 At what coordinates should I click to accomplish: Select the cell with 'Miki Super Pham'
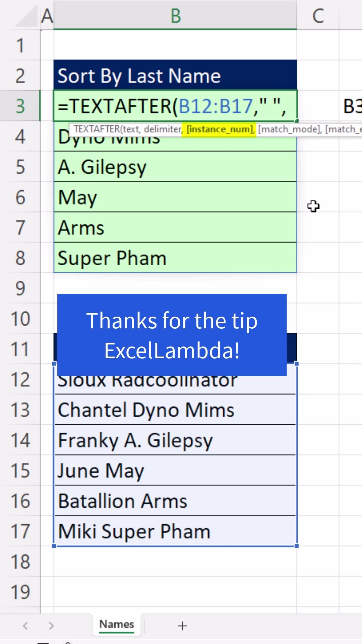coord(175,532)
